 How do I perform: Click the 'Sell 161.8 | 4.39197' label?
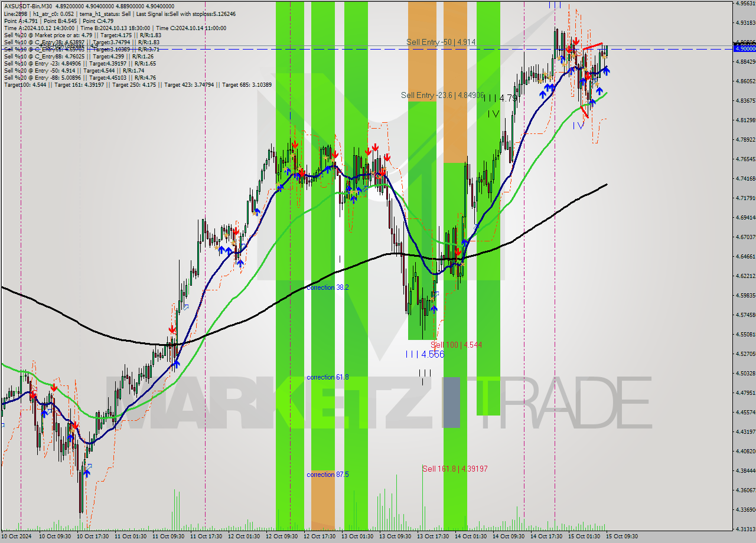[x=455, y=469]
